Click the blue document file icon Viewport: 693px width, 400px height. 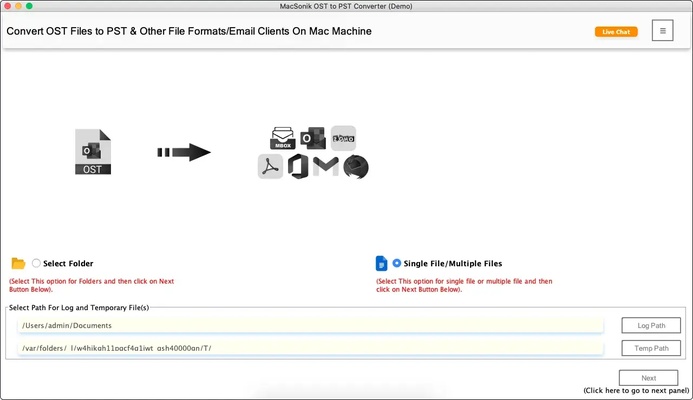coord(381,263)
